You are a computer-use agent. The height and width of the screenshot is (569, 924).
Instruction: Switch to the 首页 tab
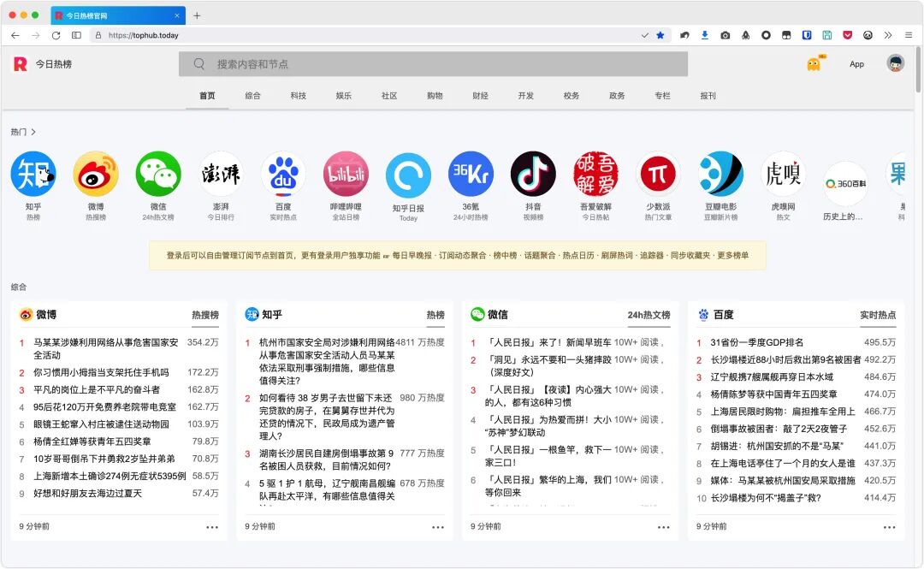(x=207, y=96)
